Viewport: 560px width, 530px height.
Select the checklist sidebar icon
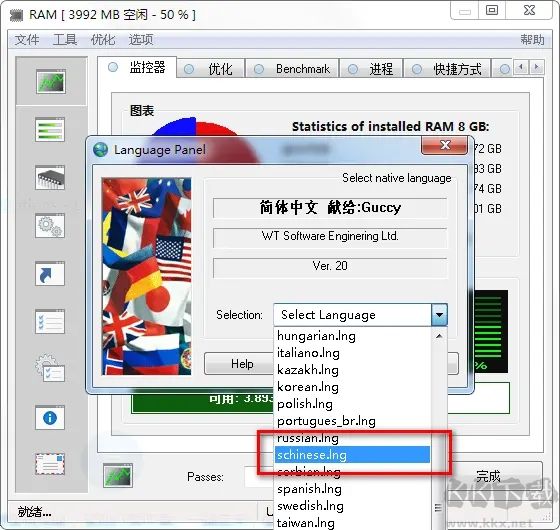50,322
